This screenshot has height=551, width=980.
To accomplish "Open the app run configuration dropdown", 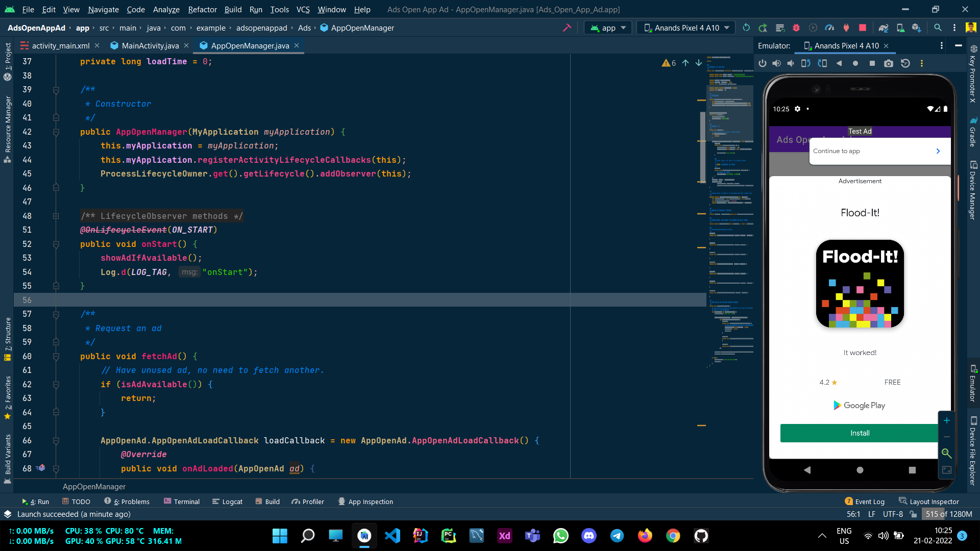I will tap(607, 28).
